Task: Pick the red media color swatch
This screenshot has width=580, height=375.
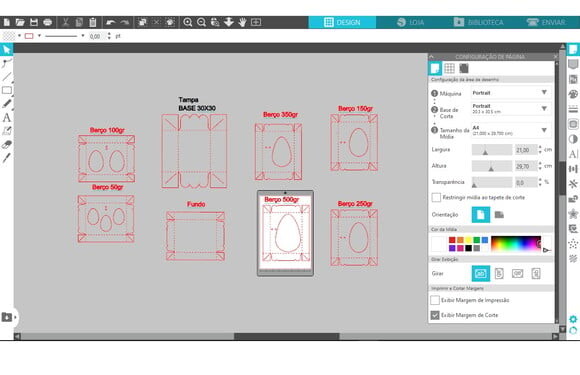Action: pyautogui.click(x=452, y=240)
